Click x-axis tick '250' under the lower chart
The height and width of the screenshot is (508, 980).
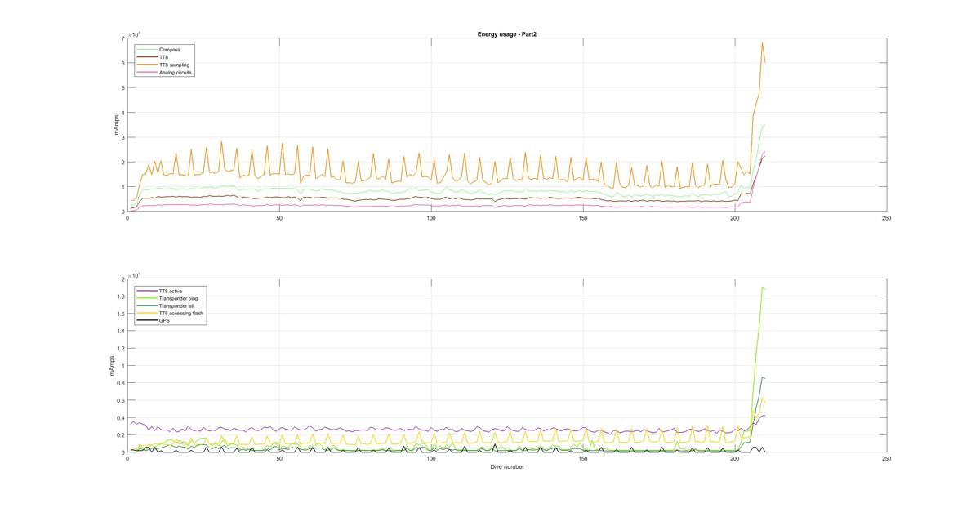(887, 459)
